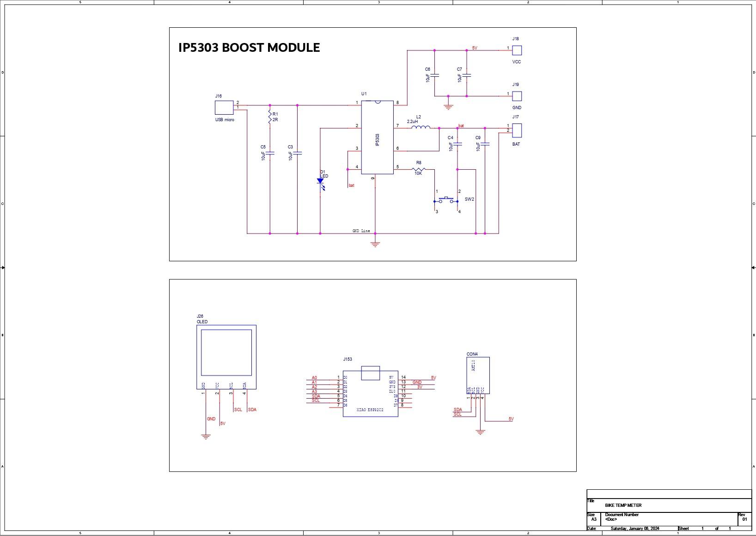
Task: Click ground symbol under the GND Line
Action: point(375,244)
